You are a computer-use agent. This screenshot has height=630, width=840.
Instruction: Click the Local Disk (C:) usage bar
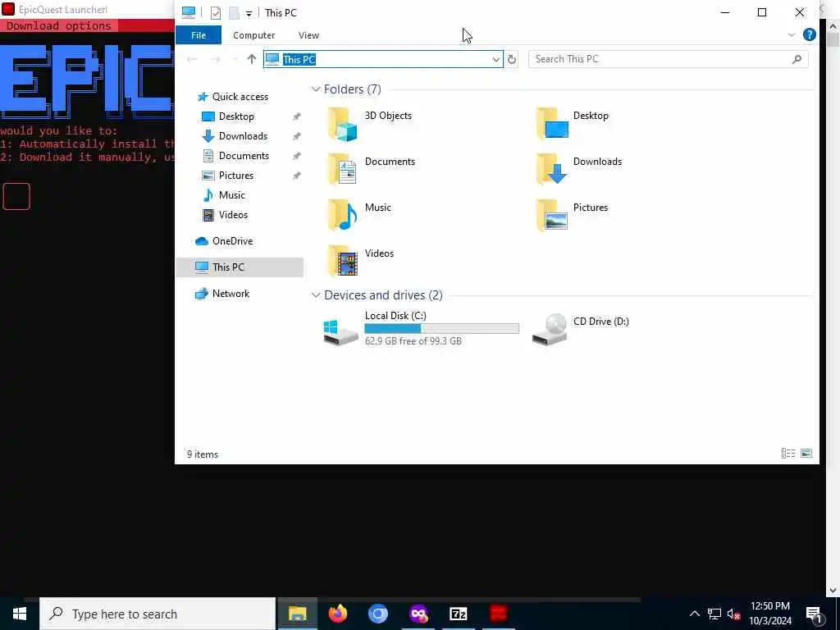(441, 328)
